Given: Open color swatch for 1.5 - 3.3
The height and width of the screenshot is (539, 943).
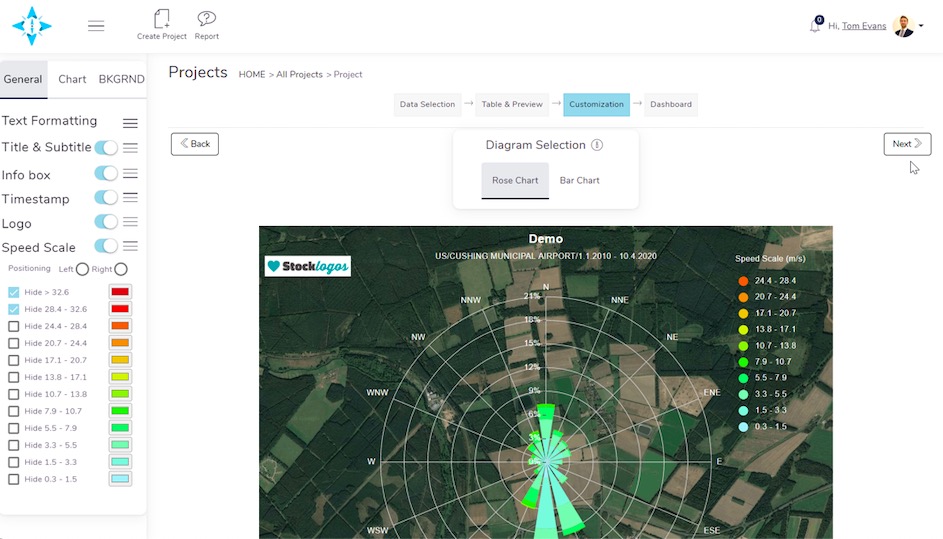Looking at the screenshot, I should (x=120, y=462).
